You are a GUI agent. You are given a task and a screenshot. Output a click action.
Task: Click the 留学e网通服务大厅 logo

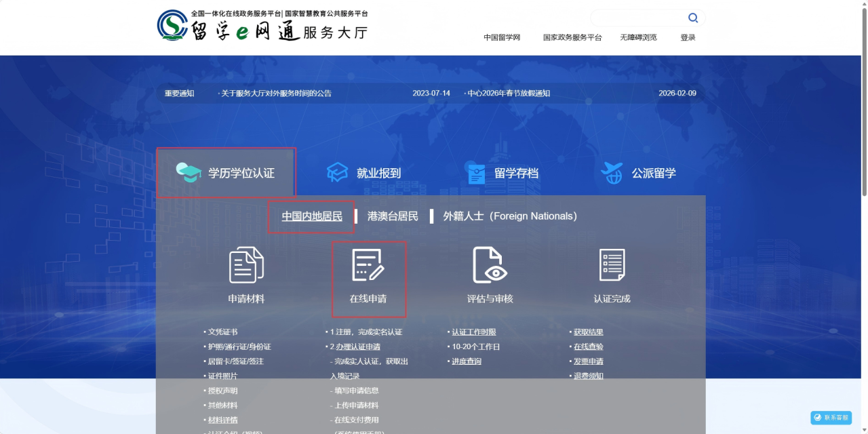point(264,27)
